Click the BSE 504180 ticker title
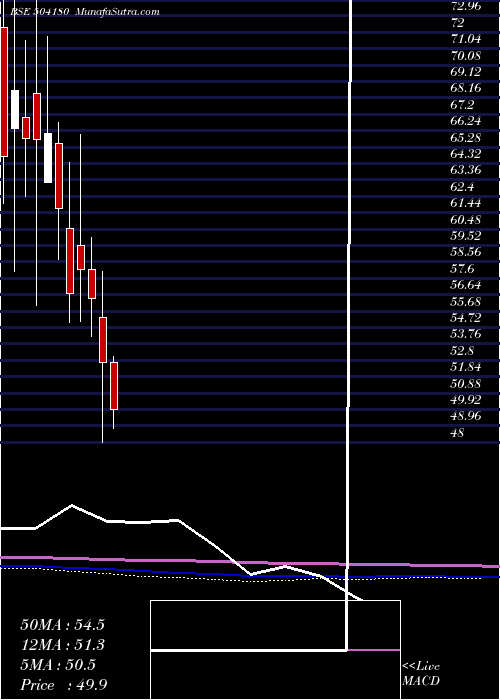Image resolution: width=500 pixels, height=700 pixels. 39,12
